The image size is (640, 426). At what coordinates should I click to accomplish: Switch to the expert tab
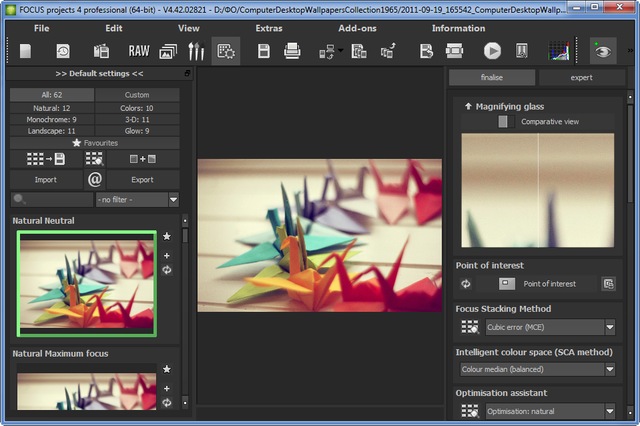pyautogui.click(x=580, y=78)
